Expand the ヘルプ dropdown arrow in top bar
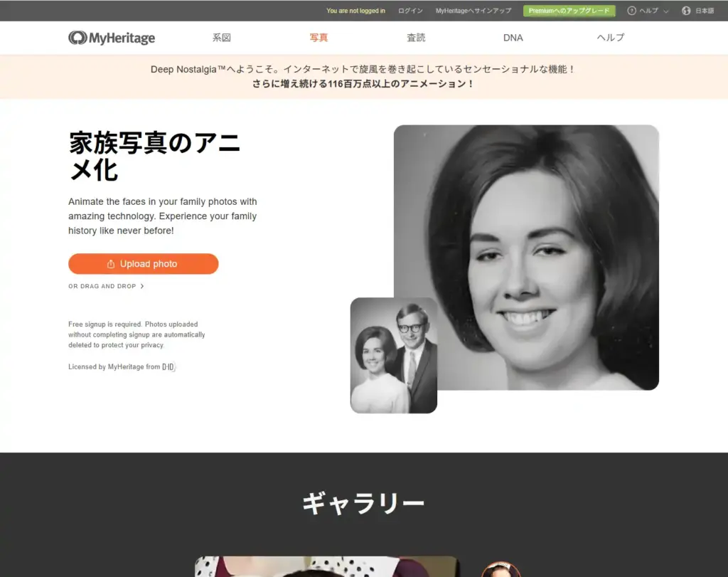 tap(665, 11)
